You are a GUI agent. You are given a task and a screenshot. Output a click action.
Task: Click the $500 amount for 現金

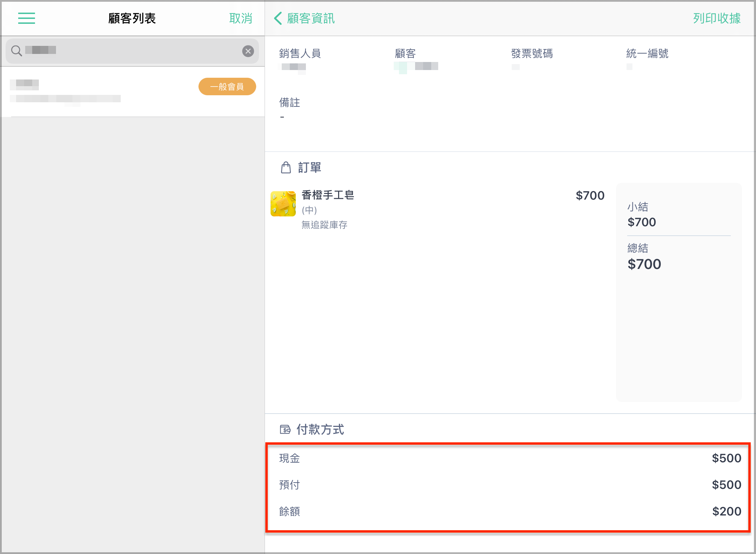tap(727, 458)
